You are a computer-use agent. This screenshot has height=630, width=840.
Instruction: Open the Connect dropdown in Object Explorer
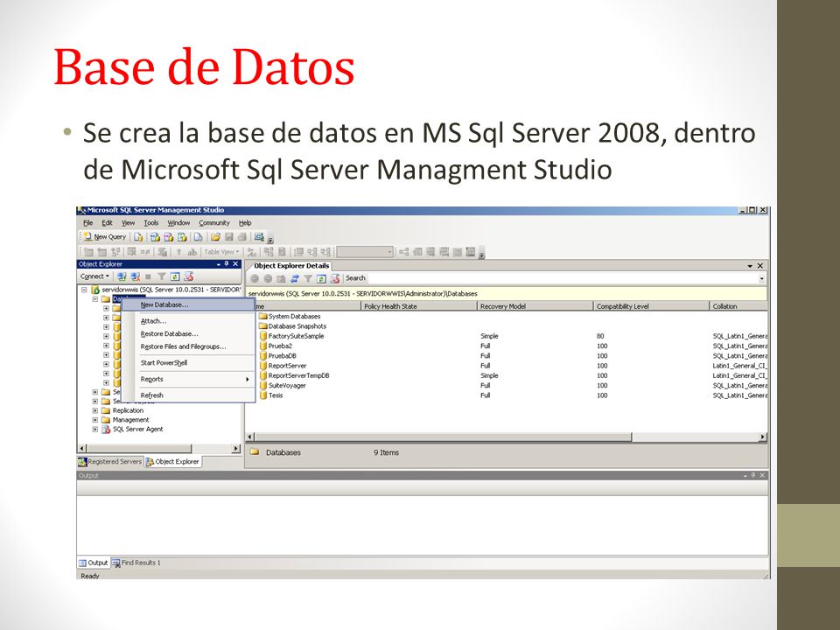click(94, 276)
